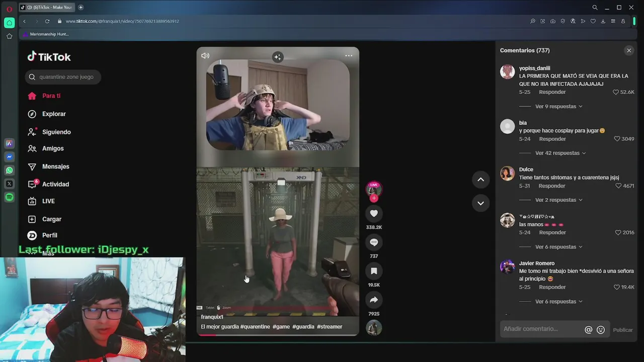Go to the LIVE section
Screen dimensions: 644x362
[x=41, y=201]
